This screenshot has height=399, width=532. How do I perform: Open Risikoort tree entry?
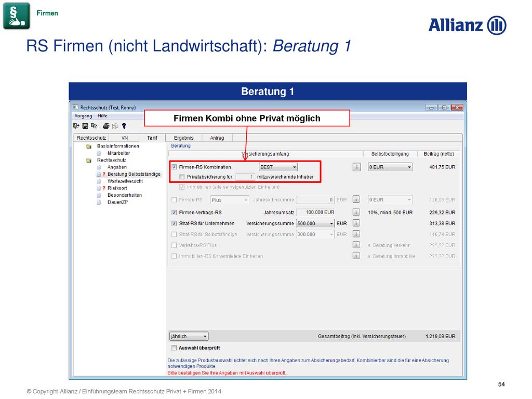click(x=117, y=188)
